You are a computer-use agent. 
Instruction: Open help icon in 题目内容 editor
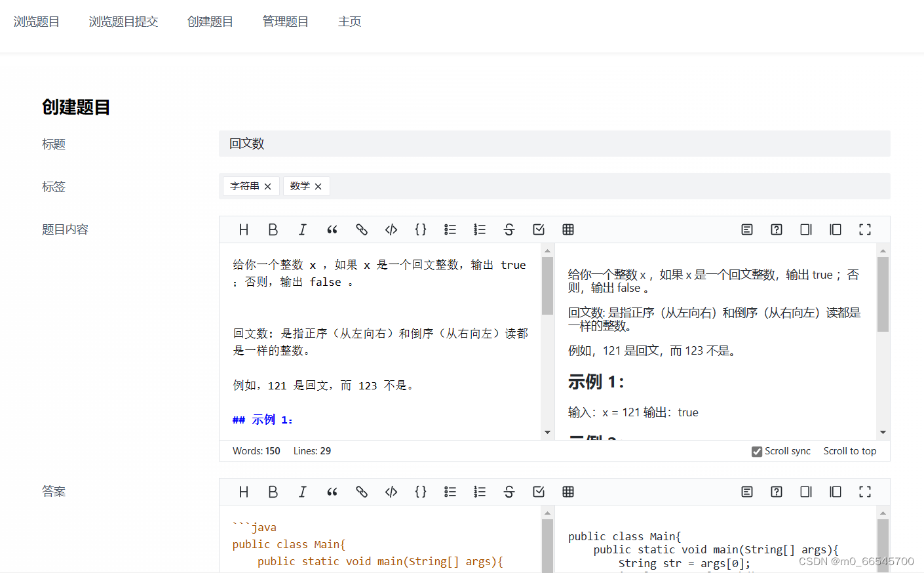coord(777,229)
